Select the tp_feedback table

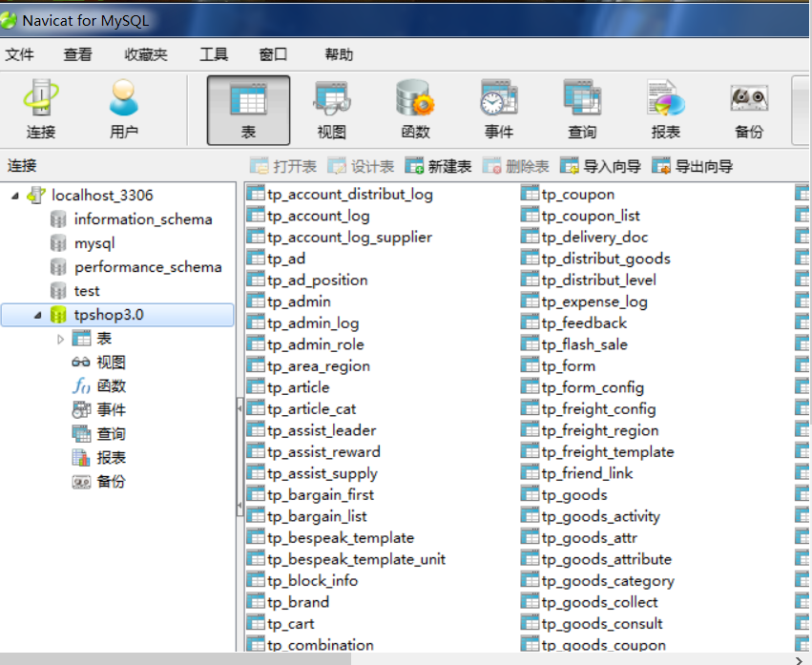pos(584,323)
